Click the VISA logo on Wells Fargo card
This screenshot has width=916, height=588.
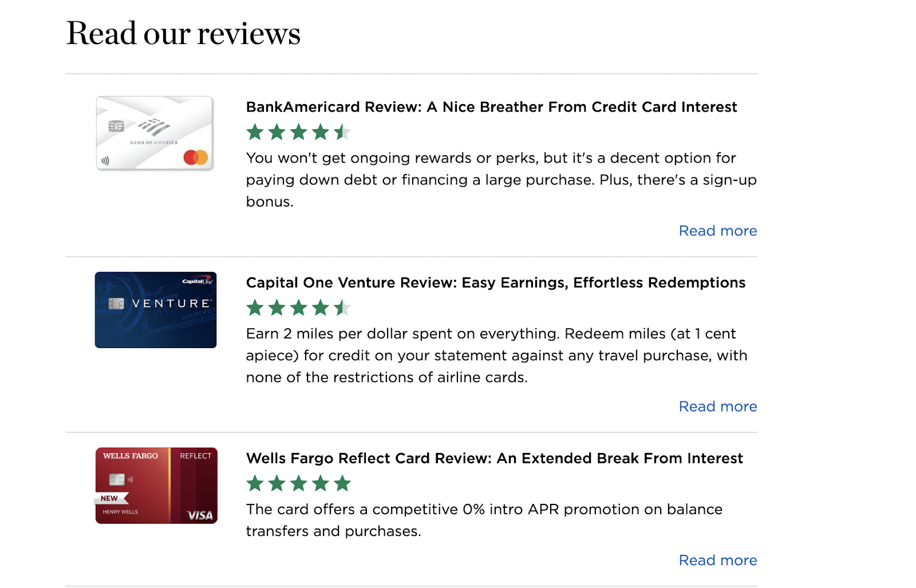200,515
